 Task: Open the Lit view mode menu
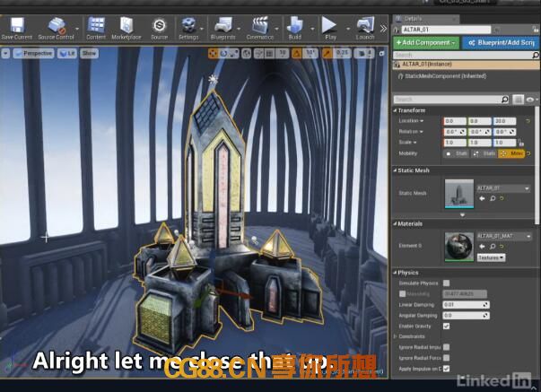tap(67, 54)
